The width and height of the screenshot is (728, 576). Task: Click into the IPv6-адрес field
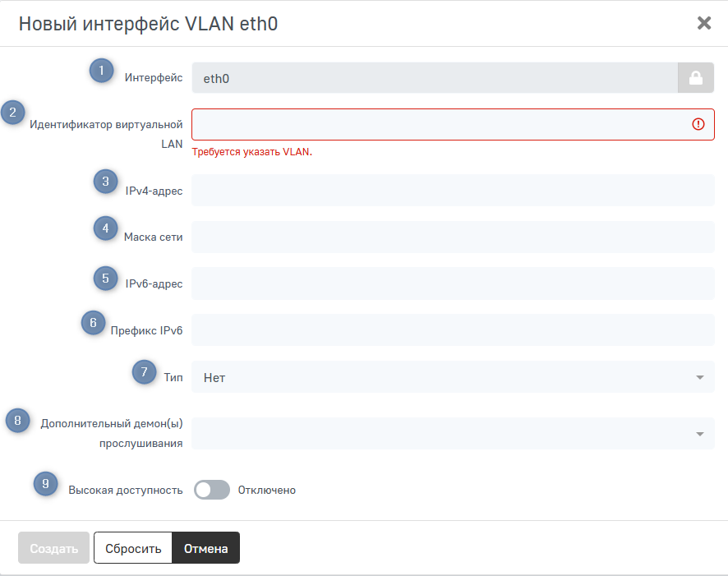(452, 283)
